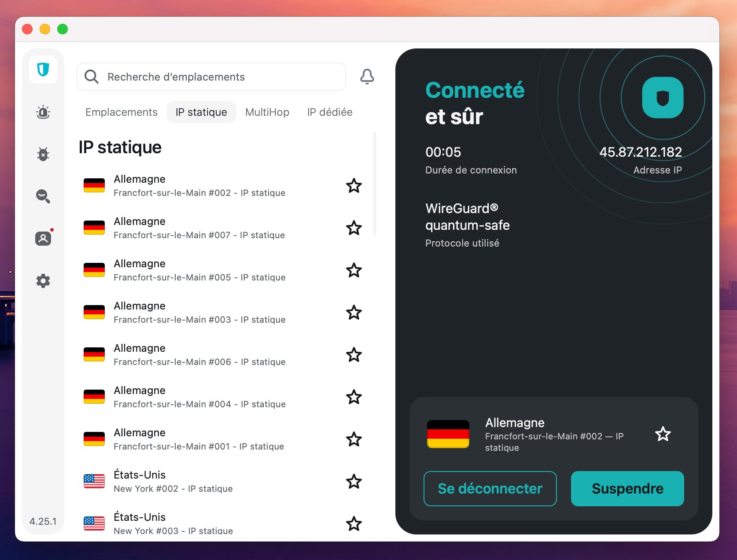Open the Antivirus bug section in sidebar
Screen dimensions: 737x560
pyautogui.click(x=43, y=154)
